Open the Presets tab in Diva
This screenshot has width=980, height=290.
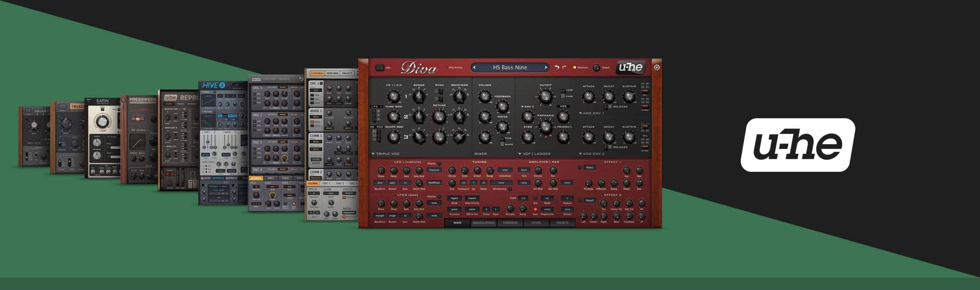(562, 223)
